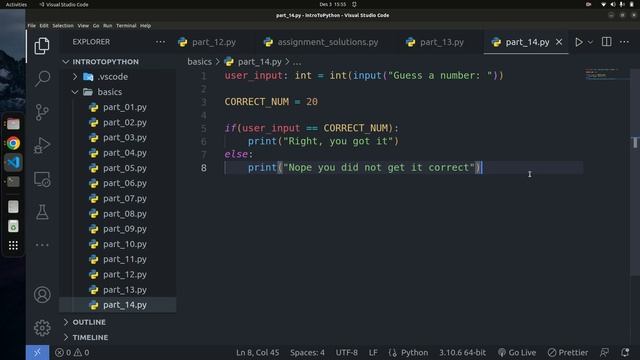The image size is (640, 360).
Task: Change end of line sequence LF
Action: point(373,352)
